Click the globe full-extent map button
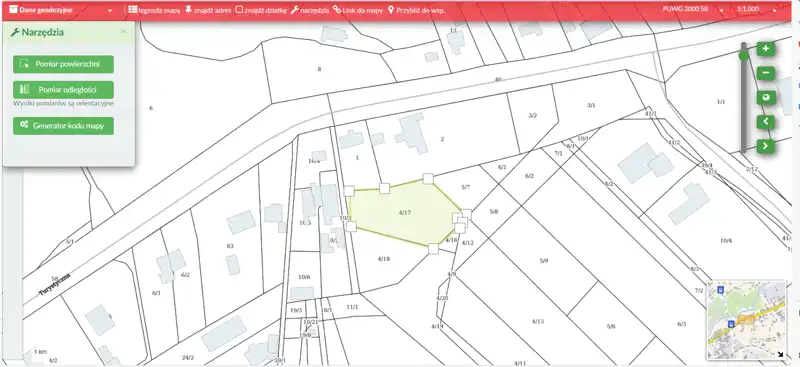 (x=766, y=97)
